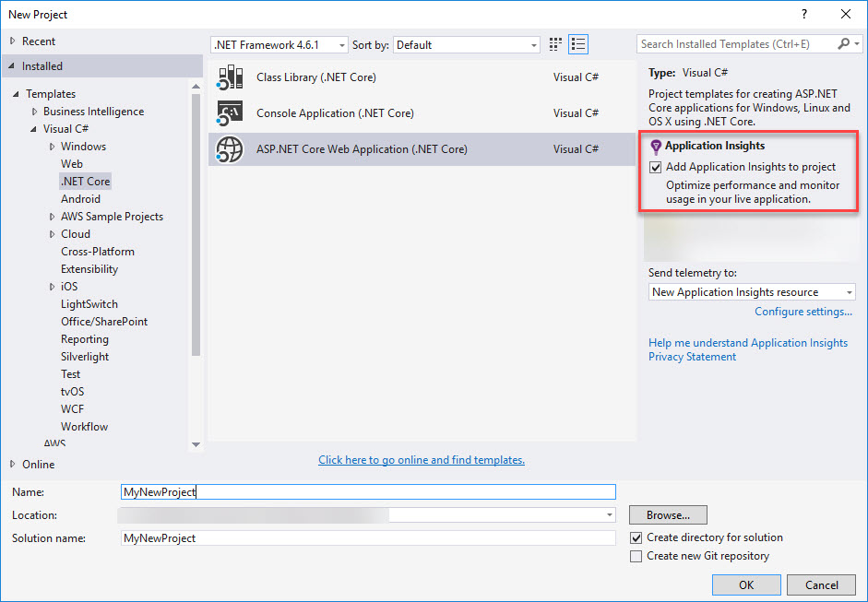Select the Web template category
This screenshot has height=602, width=868.
[72, 164]
